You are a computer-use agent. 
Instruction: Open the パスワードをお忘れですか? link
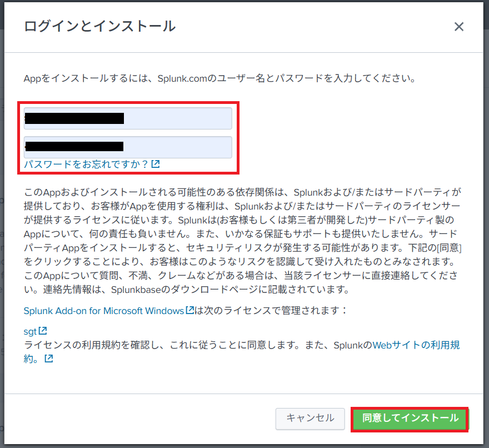tap(86, 165)
